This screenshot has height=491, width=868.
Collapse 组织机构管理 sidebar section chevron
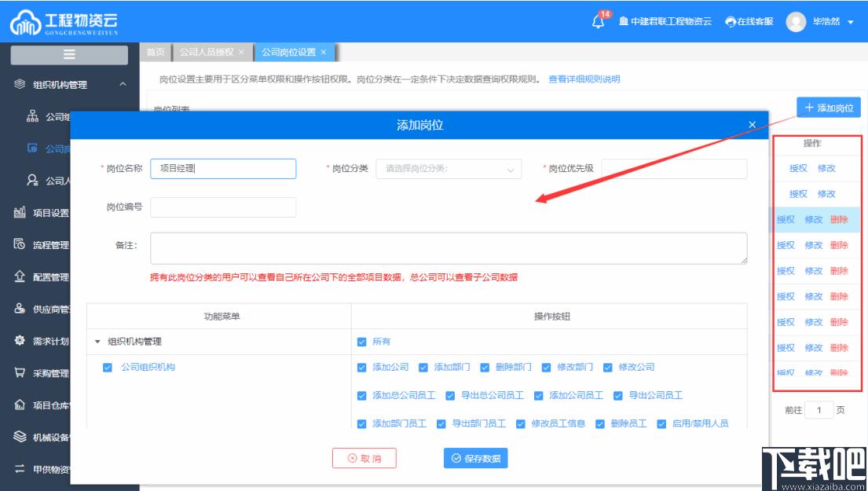(123, 84)
